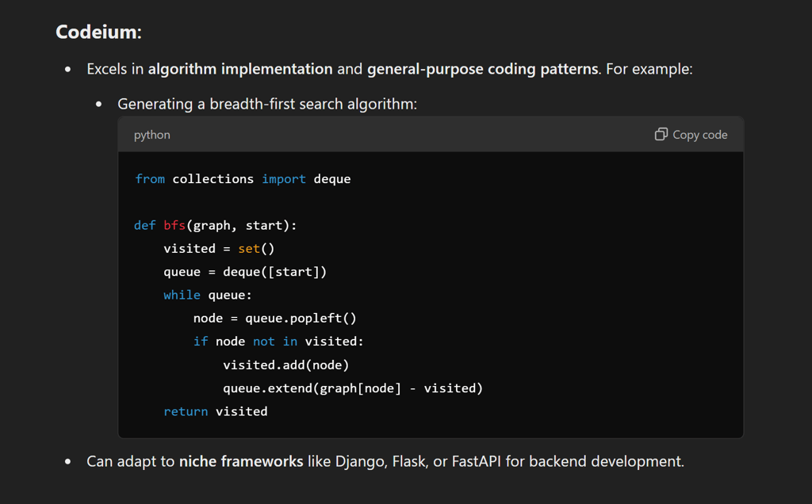Viewport: 812px width, 504px height.
Task: Click the 'visited = set()' code line
Action: pos(219,249)
